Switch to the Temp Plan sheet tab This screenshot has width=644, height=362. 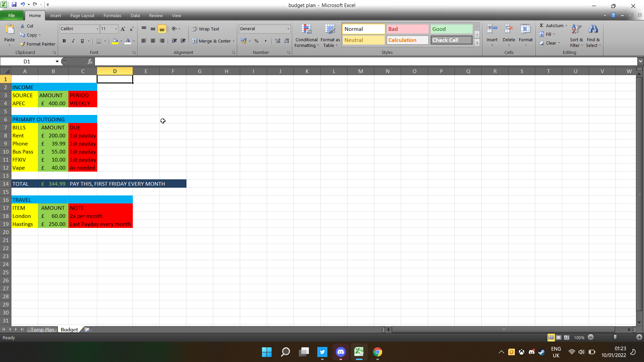42,329
